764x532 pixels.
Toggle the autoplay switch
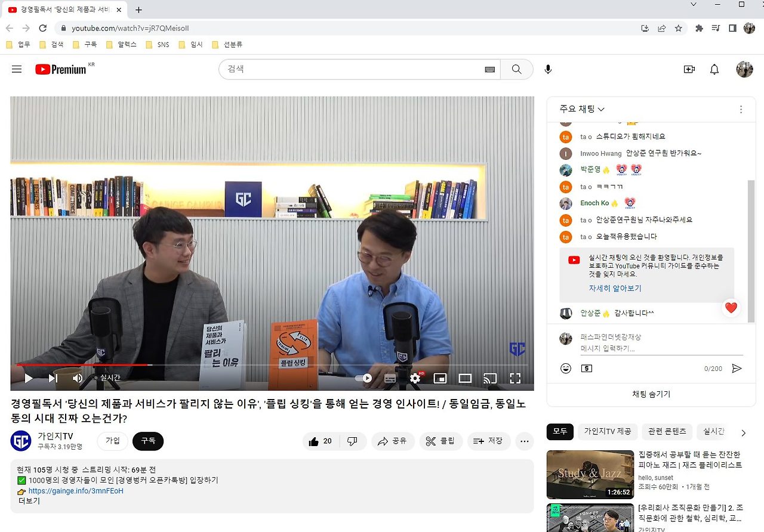pos(363,378)
